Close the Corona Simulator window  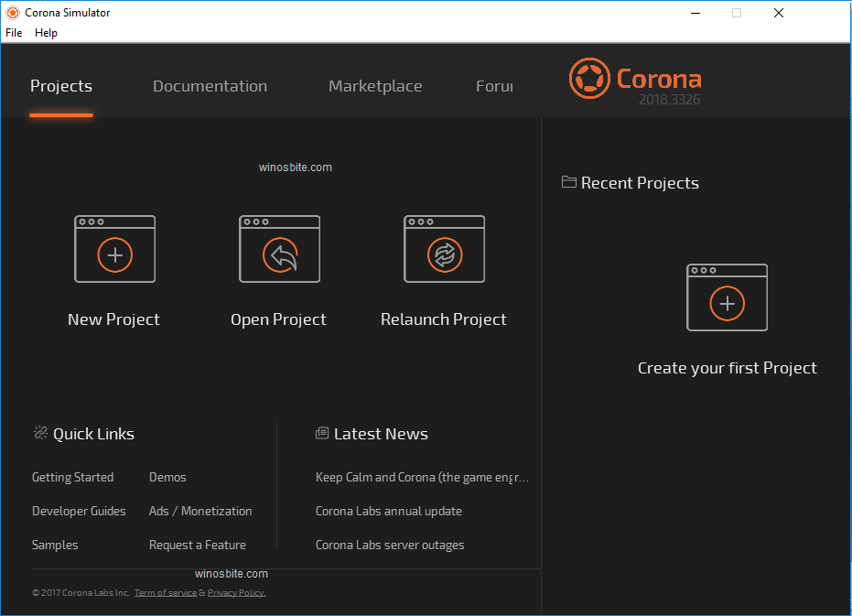(x=779, y=13)
